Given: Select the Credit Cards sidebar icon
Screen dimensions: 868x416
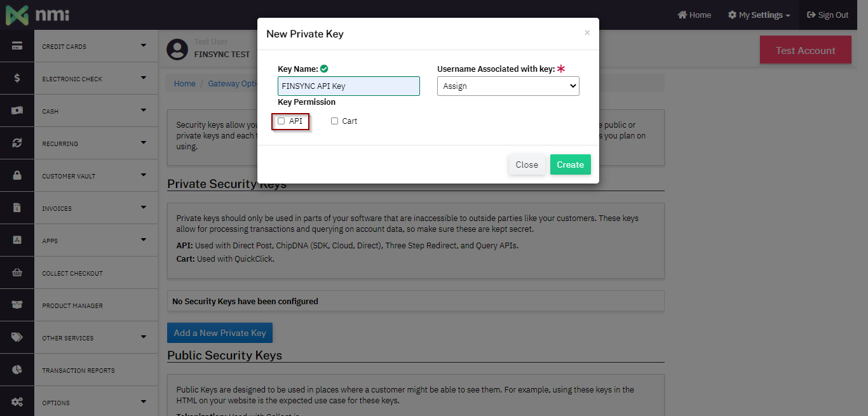Looking at the screenshot, I should pyautogui.click(x=17, y=46).
